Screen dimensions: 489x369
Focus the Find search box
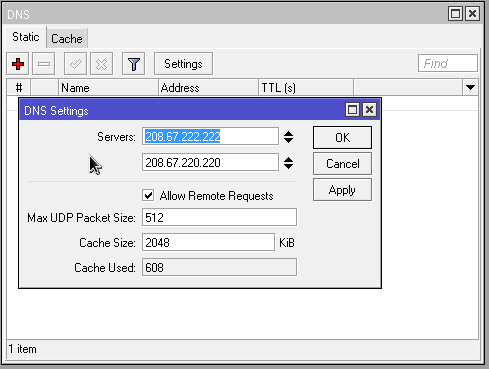(448, 63)
